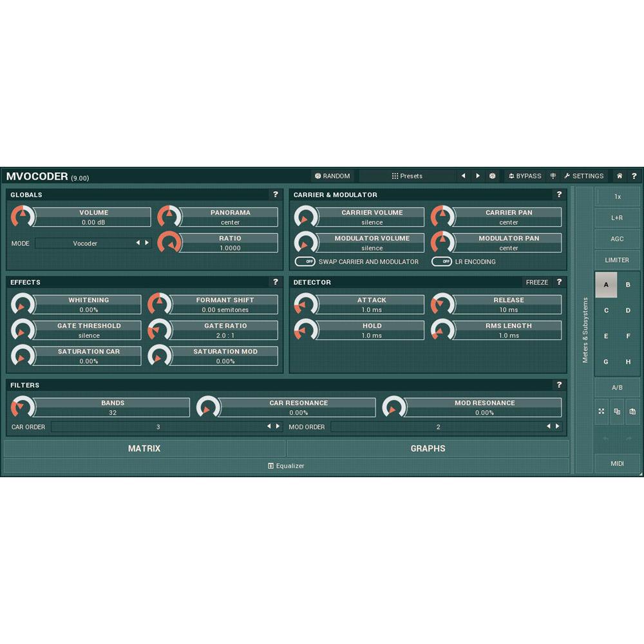Select preset slot B
The height and width of the screenshot is (644, 644).
pyautogui.click(x=628, y=284)
